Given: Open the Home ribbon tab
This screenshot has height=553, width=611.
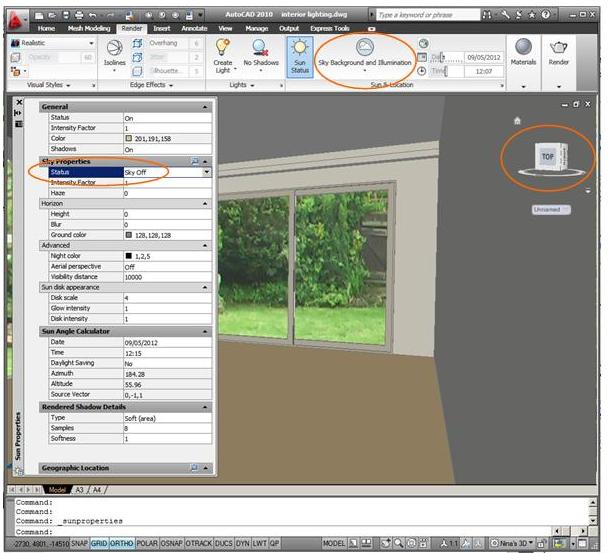Looking at the screenshot, I should pyautogui.click(x=46, y=28).
